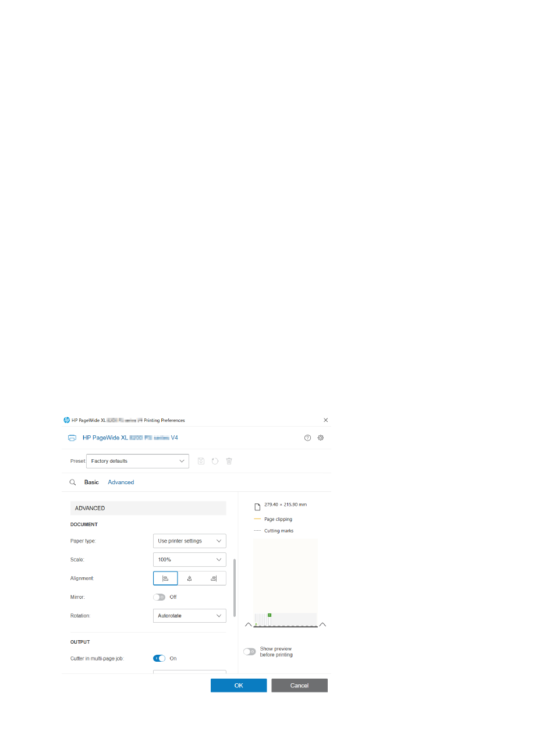The image size is (553, 756).
Task: Click the search magnifier icon
Action: [x=73, y=482]
